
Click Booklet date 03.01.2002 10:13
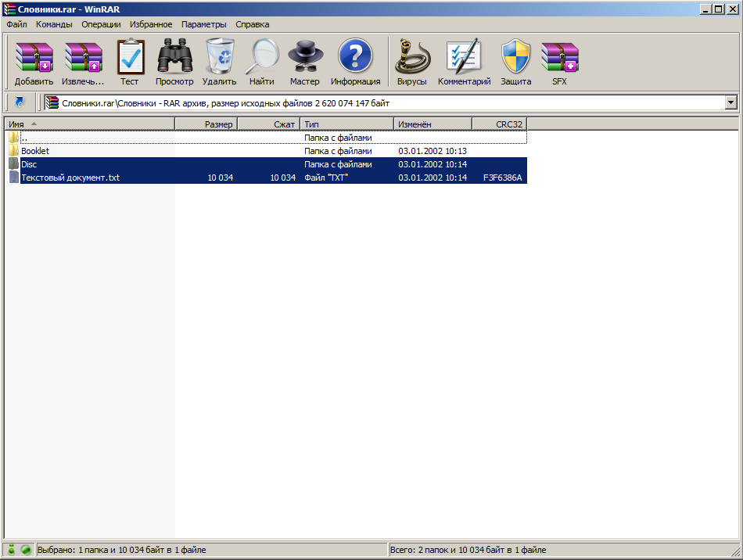433,151
